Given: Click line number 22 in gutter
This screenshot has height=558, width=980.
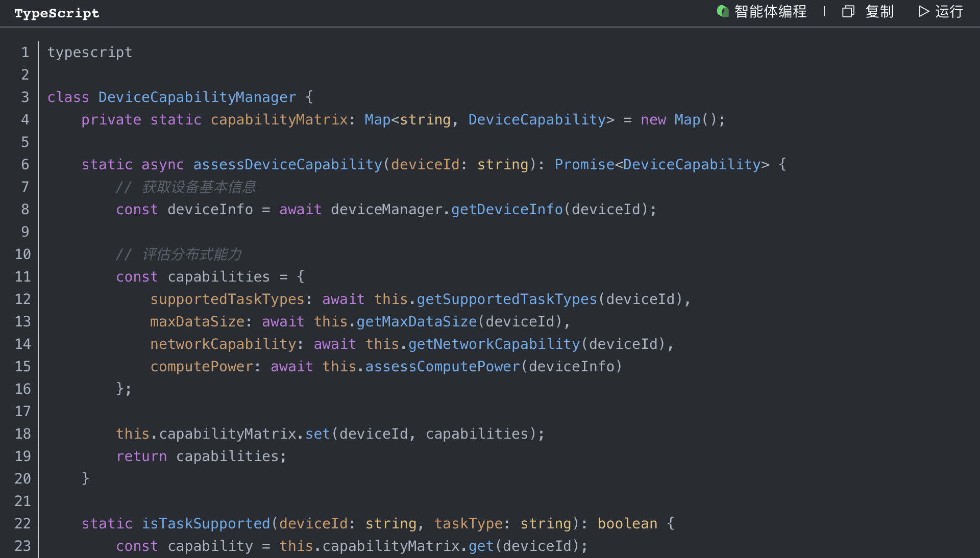Looking at the screenshot, I should pos(22,523).
